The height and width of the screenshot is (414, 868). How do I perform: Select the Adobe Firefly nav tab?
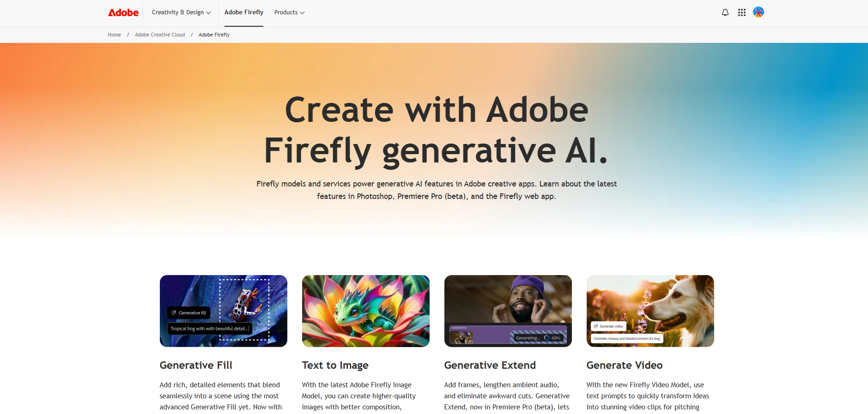click(244, 12)
